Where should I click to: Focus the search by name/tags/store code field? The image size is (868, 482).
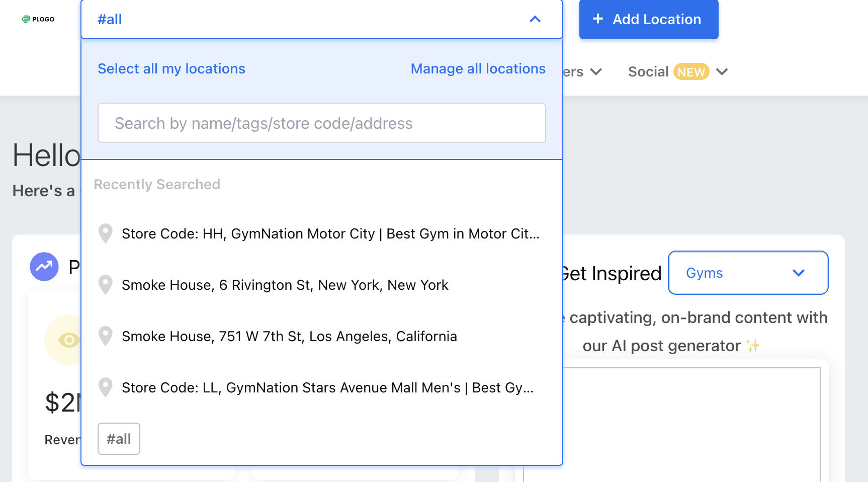[322, 123]
